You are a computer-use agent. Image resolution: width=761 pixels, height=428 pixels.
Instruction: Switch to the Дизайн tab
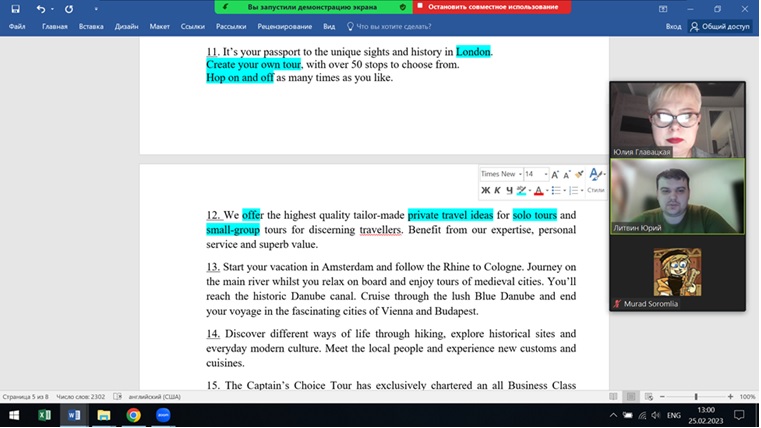(126, 27)
